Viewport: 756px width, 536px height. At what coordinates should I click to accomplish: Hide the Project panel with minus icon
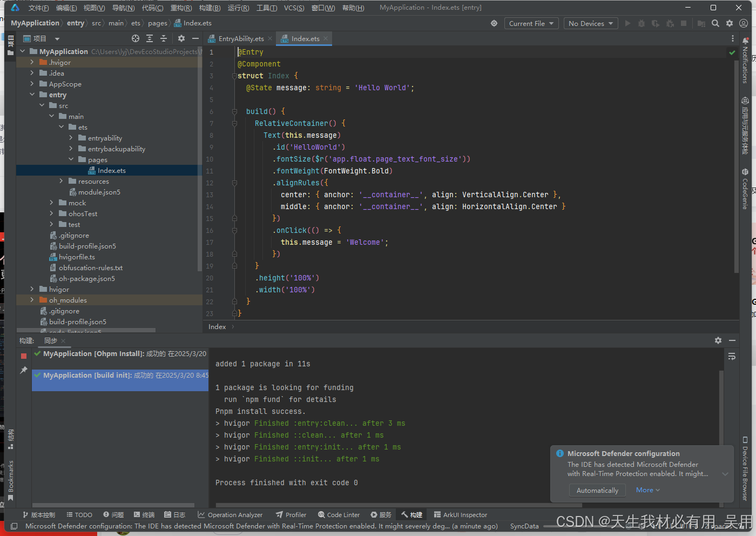[195, 38]
